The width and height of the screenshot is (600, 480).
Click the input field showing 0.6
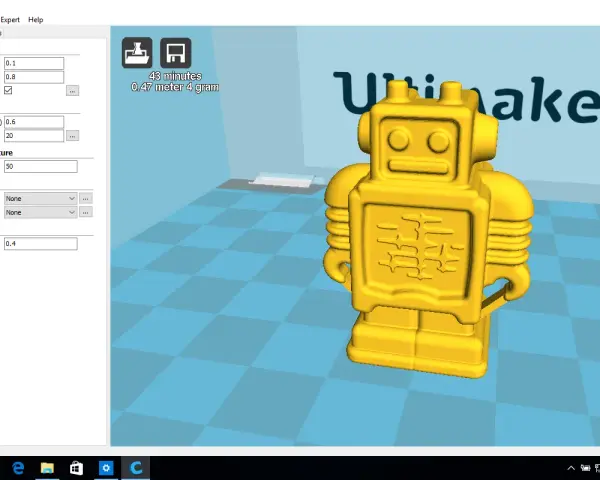[34, 122]
